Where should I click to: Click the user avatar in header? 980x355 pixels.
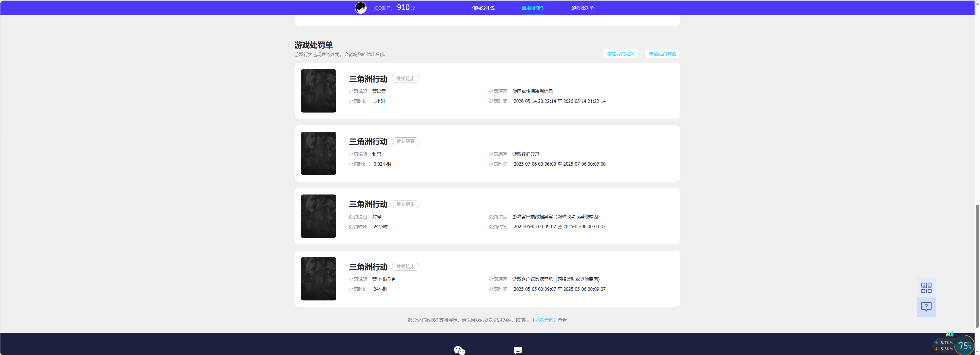pos(361,8)
